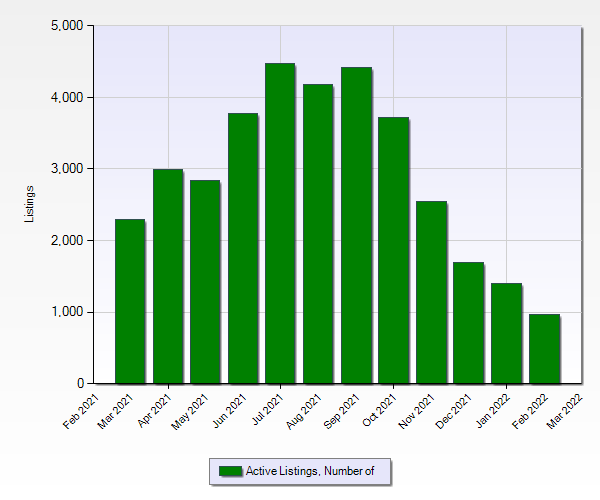Select the Apr 2021 bar
Image resolution: width=600 pixels, height=500 pixels.
[x=167, y=276]
